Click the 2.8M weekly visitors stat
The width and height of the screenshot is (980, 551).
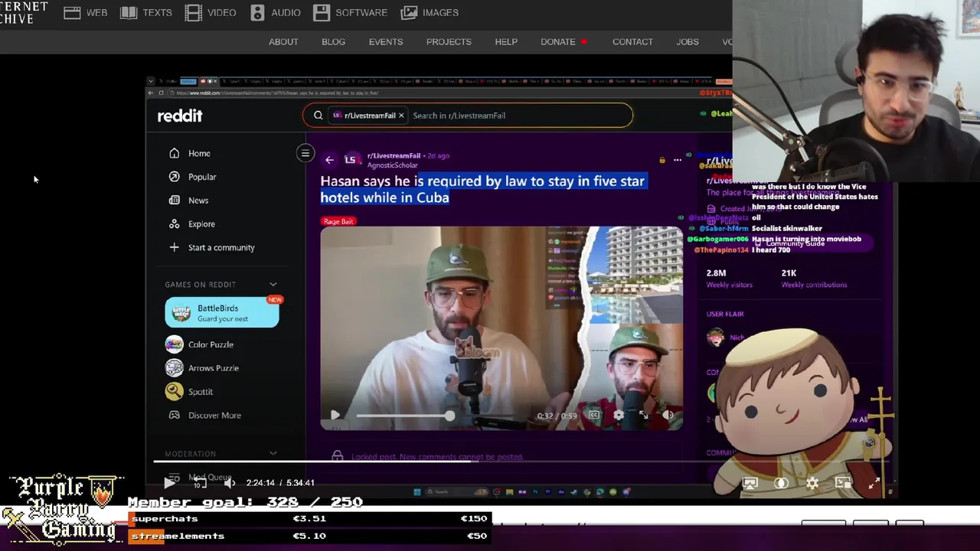click(x=729, y=279)
